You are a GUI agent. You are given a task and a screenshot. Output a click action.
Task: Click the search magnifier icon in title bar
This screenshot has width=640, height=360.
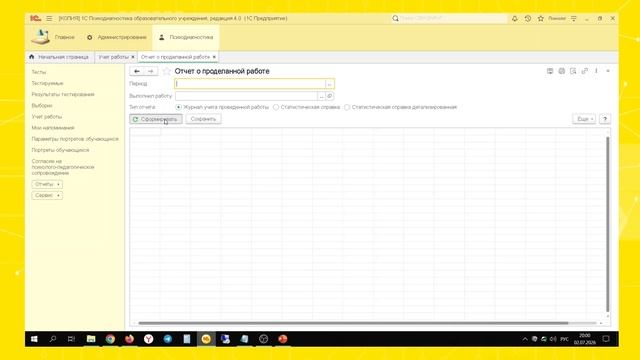(395, 18)
